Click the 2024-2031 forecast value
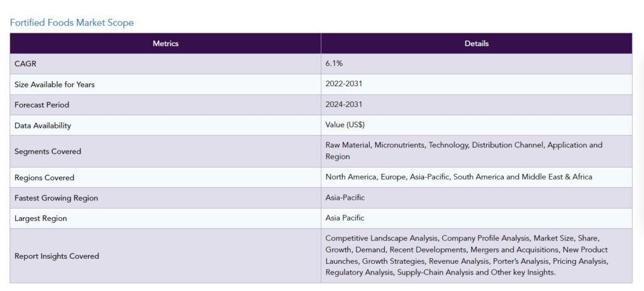The width and height of the screenshot is (644, 291). coord(343,105)
